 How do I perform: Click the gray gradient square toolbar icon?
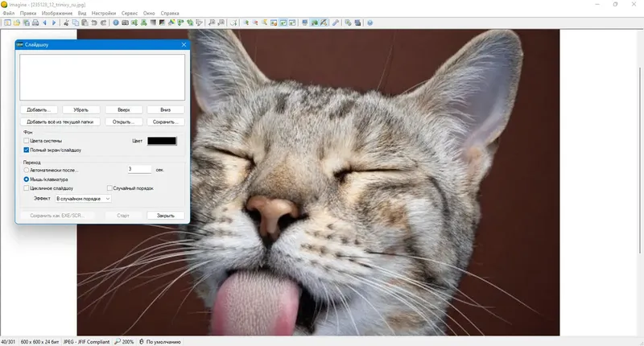tap(153, 23)
